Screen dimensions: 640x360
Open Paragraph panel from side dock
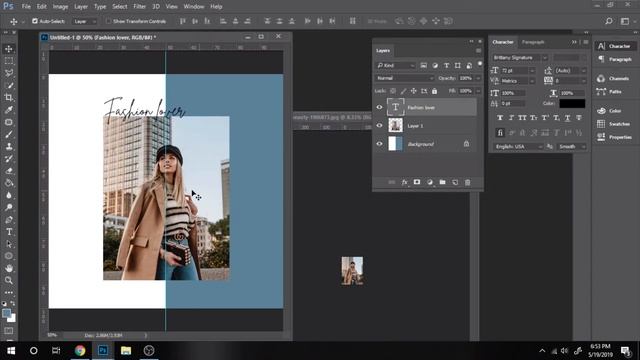point(614,59)
